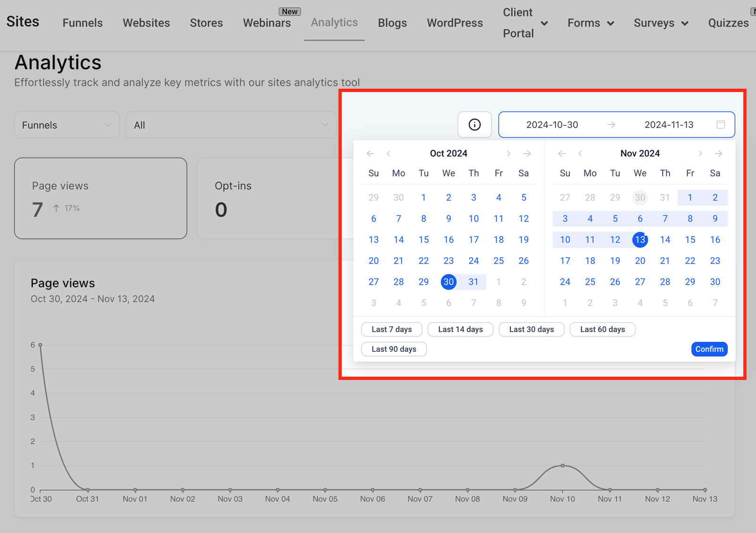
Task: Select the Page views metric card
Action: pyautogui.click(x=101, y=198)
